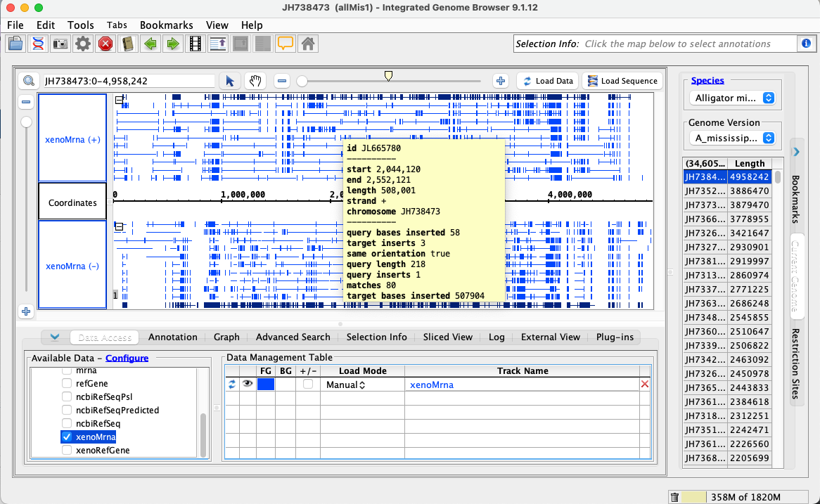Click the Load Sequence button
The height and width of the screenshot is (504, 820).
tap(622, 81)
